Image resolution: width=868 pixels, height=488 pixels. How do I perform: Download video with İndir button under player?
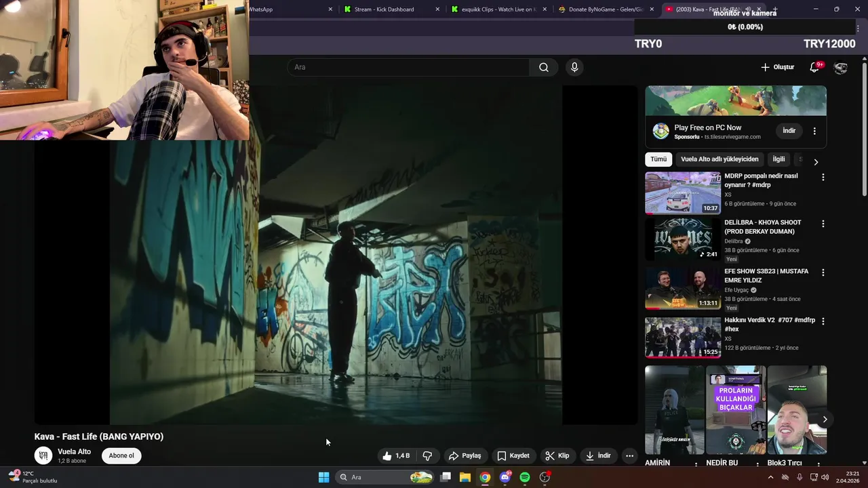[x=598, y=455]
